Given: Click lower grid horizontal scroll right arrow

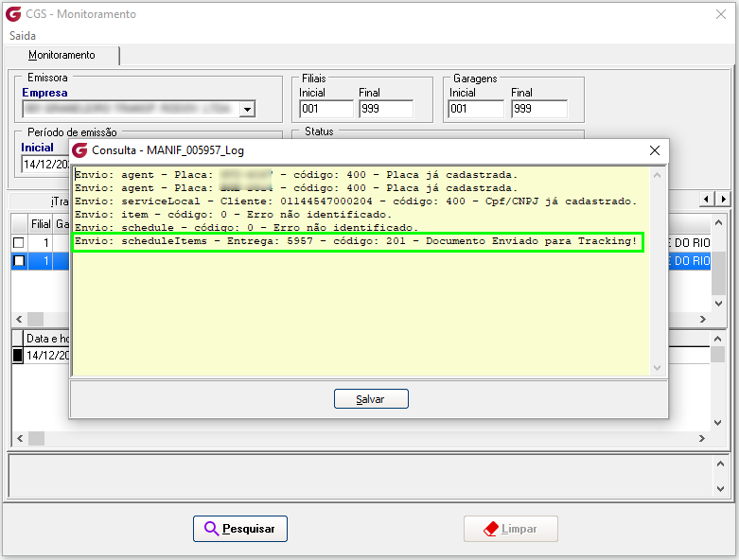Looking at the screenshot, I should coord(702,439).
